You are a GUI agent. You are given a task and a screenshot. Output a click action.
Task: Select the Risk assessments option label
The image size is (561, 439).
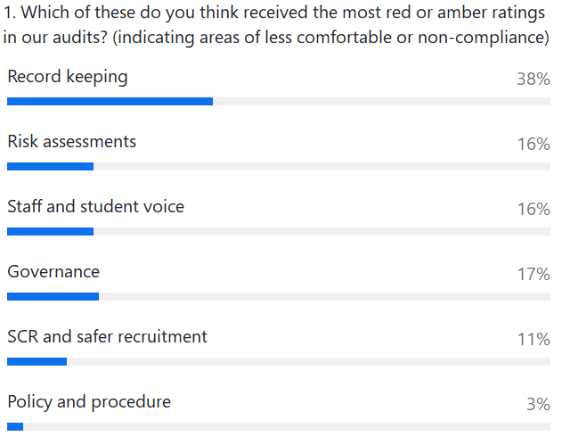[72, 141]
